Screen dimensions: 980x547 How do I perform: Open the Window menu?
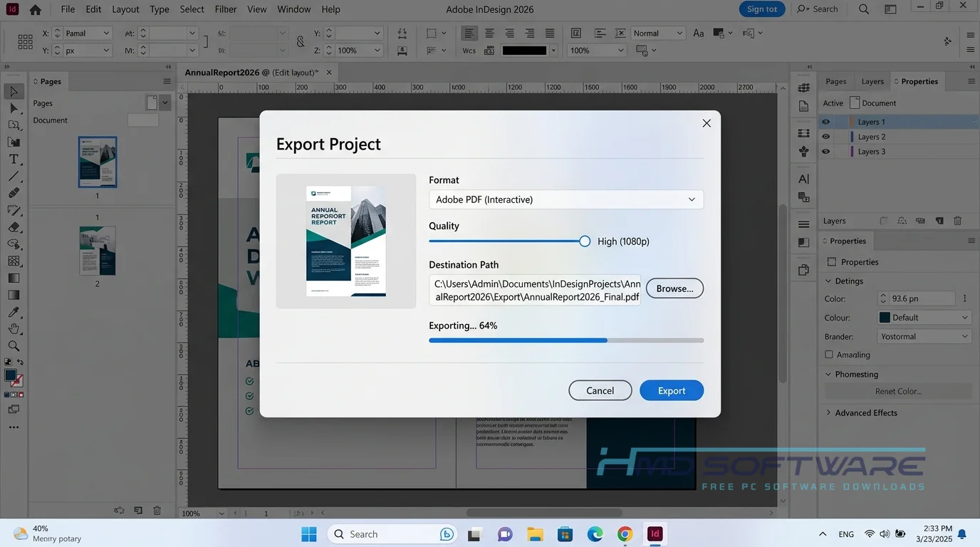pos(293,9)
